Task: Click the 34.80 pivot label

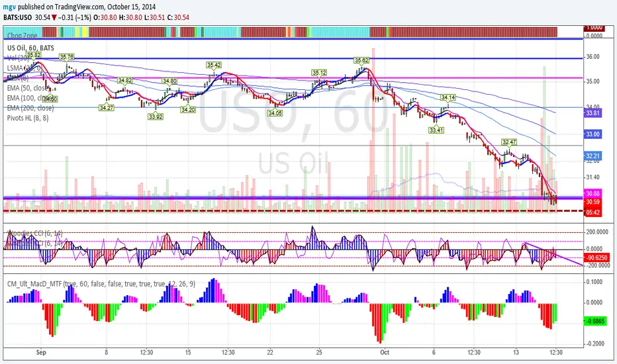Action: (169, 81)
